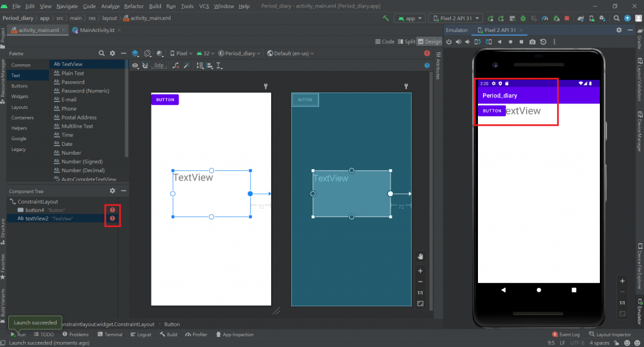This screenshot has width=644, height=347.
Task: Open the app run configuration dropdown
Action: (409, 18)
